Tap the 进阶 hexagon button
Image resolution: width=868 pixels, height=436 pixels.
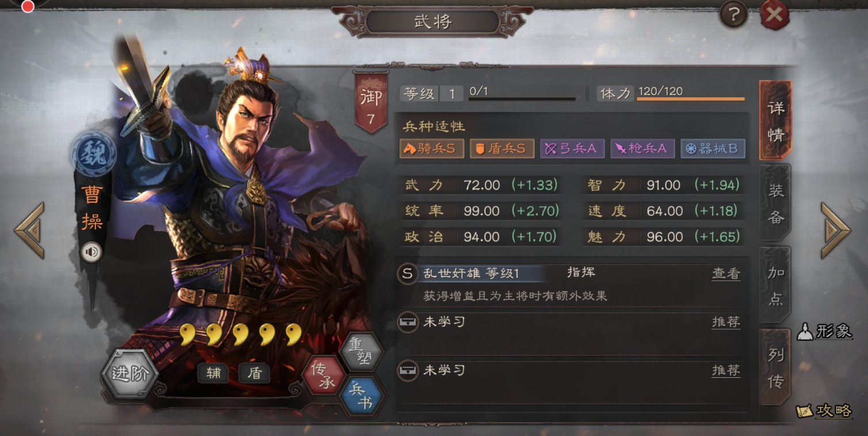130,373
